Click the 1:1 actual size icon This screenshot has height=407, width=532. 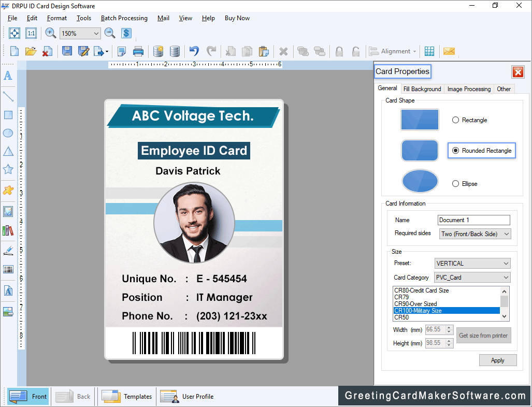point(31,33)
